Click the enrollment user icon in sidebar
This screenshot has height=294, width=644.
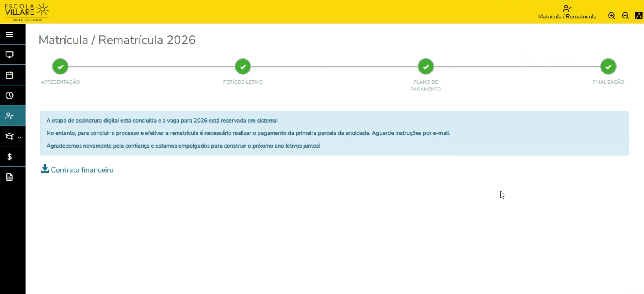coord(10,116)
